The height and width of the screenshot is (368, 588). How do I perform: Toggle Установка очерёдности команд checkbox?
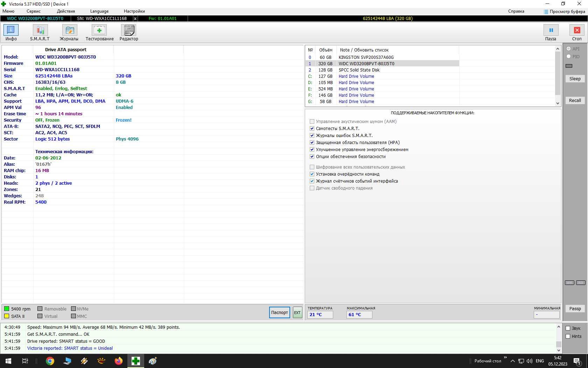tap(312, 174)
